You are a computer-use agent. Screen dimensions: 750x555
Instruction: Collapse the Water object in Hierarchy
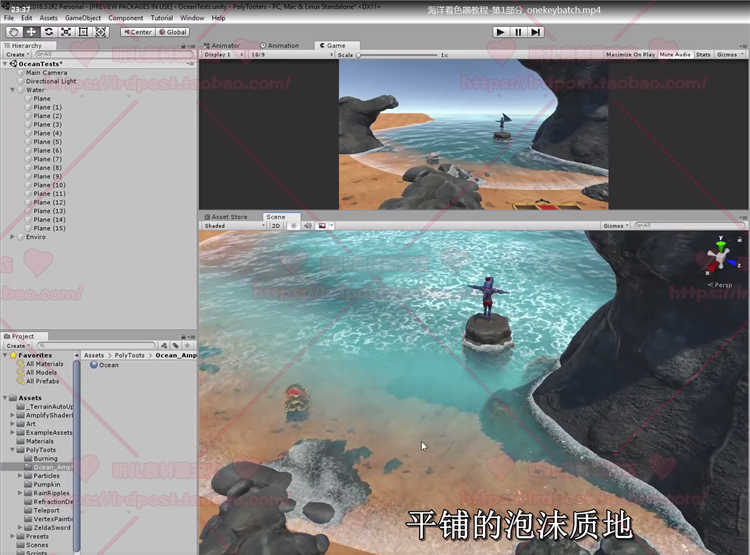click(x=12, y=90)
